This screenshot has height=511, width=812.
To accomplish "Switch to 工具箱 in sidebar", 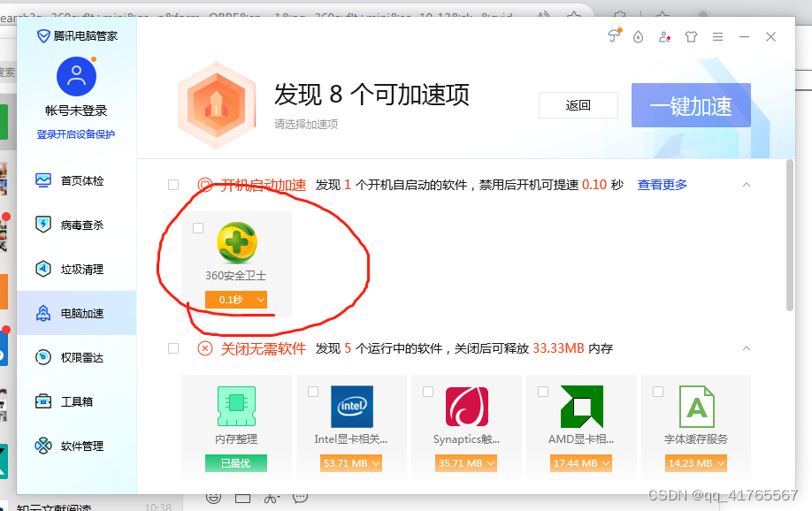I will coord(77,401).
